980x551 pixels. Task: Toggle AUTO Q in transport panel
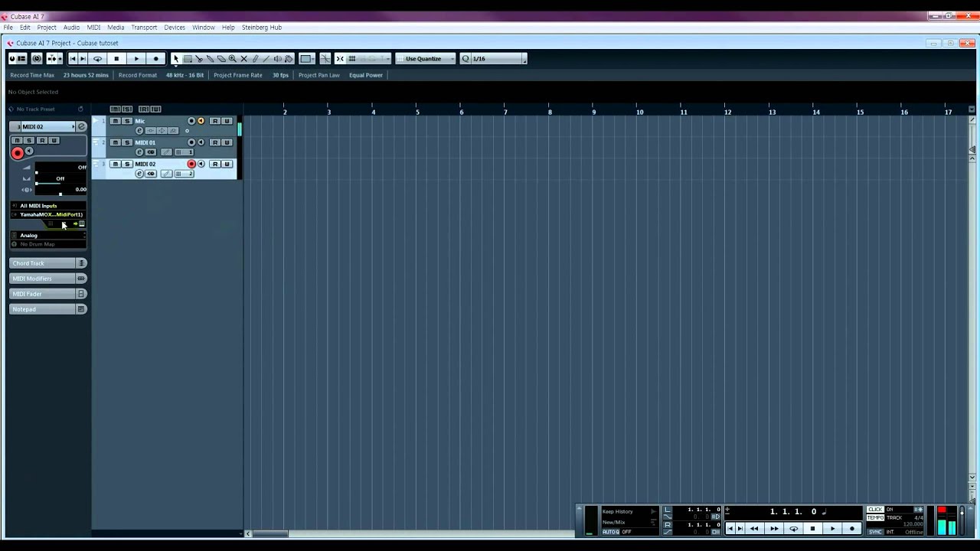(x=611, y=532)
